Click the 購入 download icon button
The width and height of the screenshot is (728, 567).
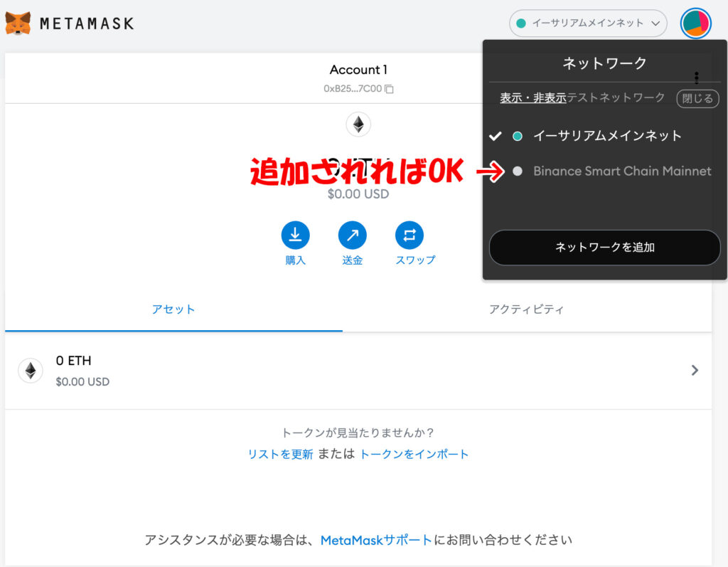coord(295,235)
